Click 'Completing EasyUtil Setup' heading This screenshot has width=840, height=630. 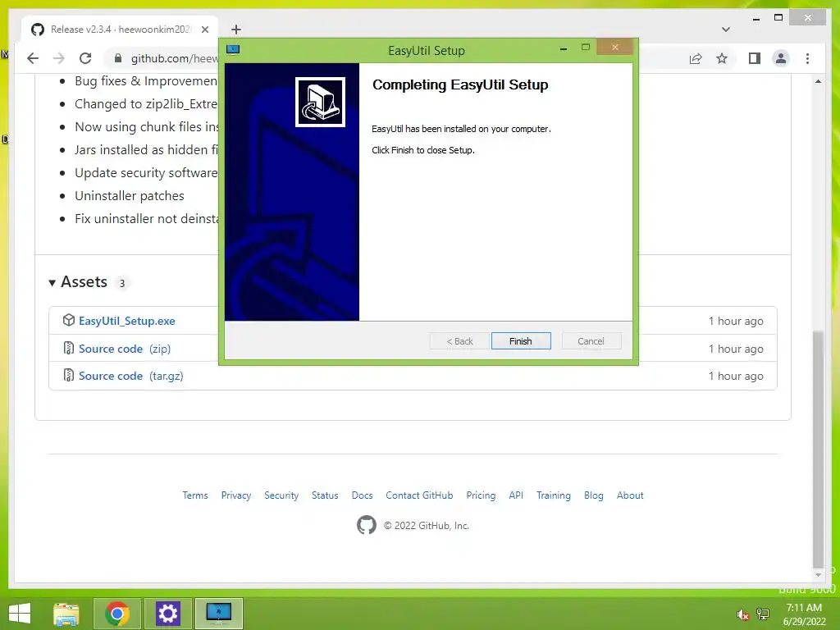point(460,85)
